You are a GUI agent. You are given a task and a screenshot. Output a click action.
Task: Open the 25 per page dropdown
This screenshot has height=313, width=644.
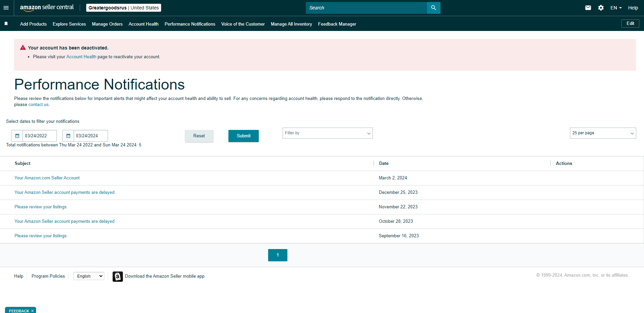[x=603, y=133]
